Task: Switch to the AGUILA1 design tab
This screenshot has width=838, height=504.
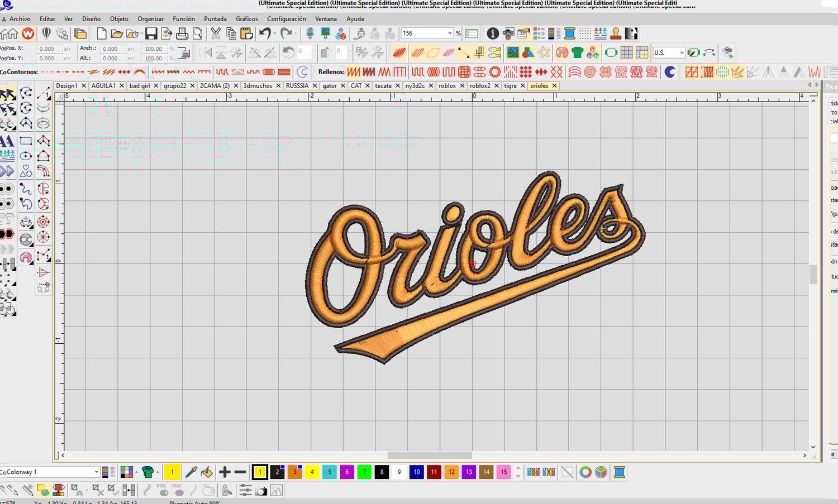Action: [x=103, y=86]
